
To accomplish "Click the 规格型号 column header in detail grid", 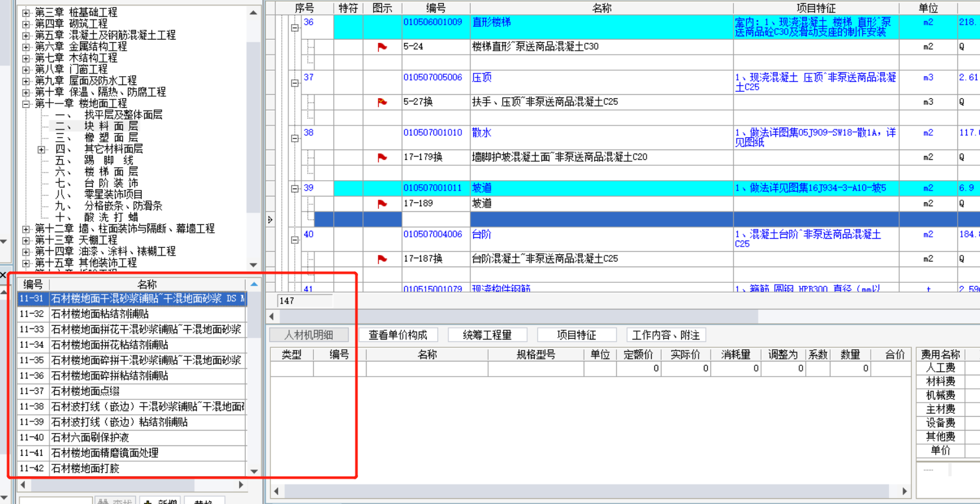I will pyautogui.click(x=535, y=355).
